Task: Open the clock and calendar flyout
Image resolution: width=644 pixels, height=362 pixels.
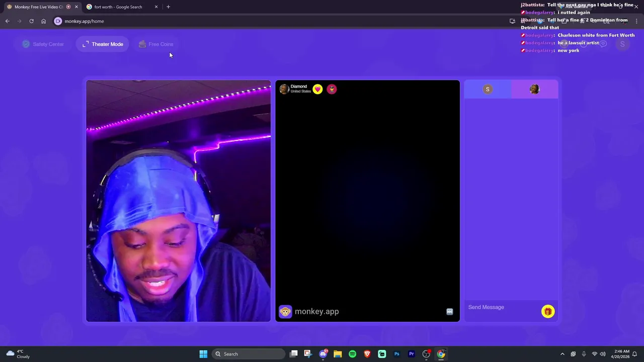Action: point(621,354)
